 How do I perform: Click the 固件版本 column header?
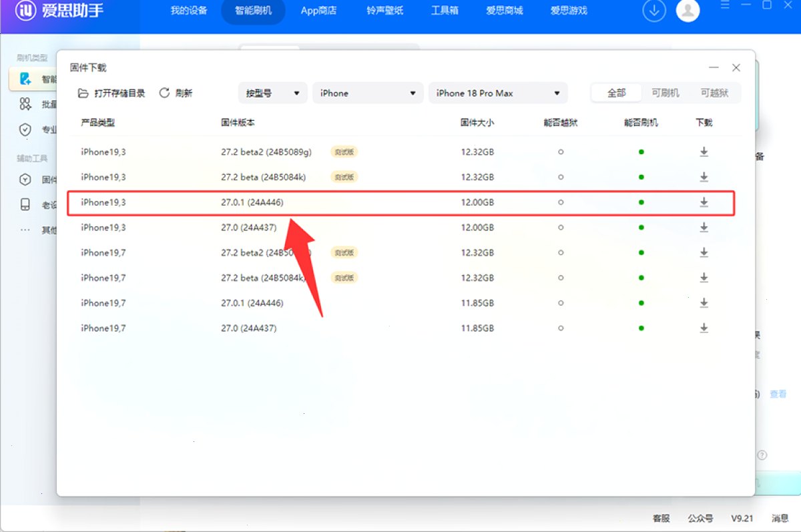238,123
